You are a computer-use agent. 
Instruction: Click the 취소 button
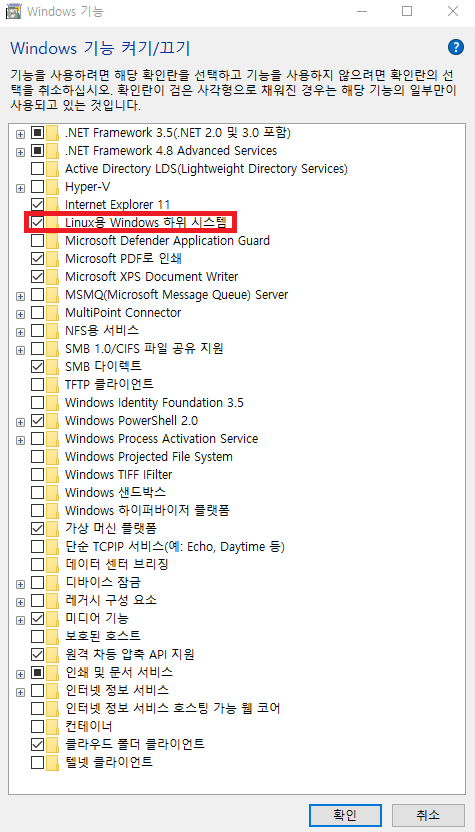428,815
